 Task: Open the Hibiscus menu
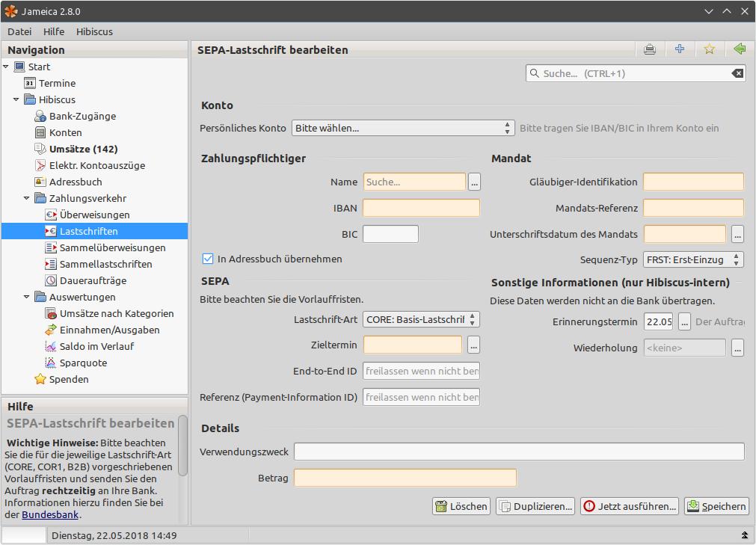(x=94, y=31)
